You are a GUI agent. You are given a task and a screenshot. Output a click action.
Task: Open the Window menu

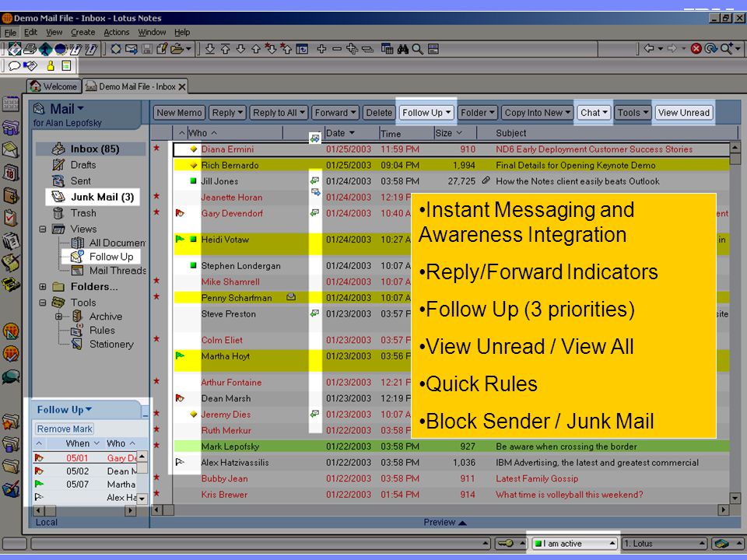click(152, 33)
